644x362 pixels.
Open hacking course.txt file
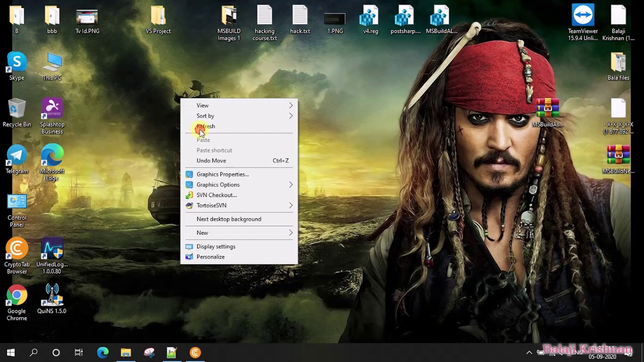[265, 16]
